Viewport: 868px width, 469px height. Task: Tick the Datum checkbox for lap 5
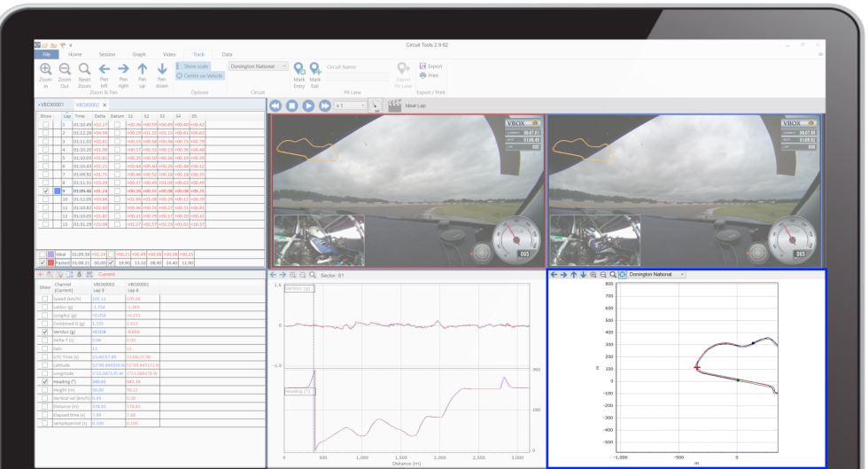tap(117, 158)
